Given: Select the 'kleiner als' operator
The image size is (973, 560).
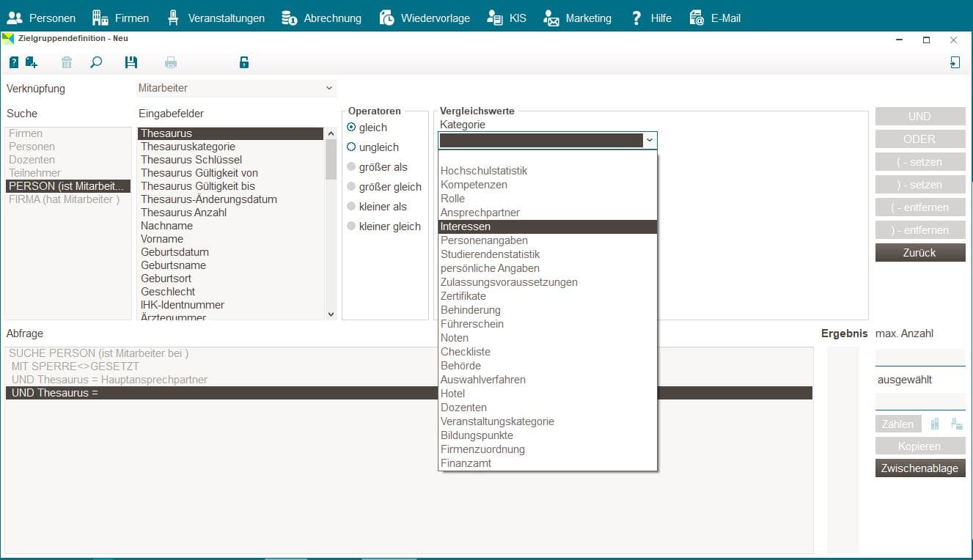Looking at the screenshot, I should [351, 207].
